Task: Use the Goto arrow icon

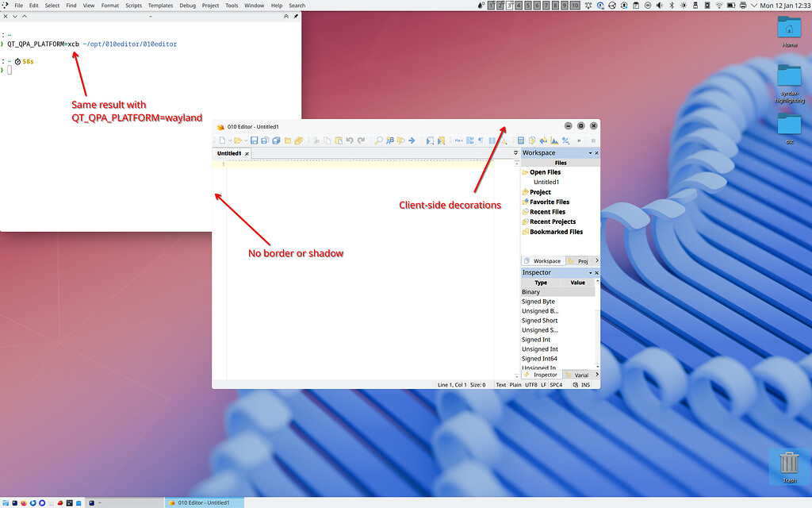Action: coord(412,140)
